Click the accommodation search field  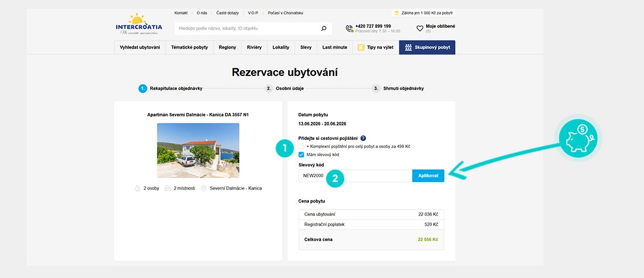tap(254, 28)
